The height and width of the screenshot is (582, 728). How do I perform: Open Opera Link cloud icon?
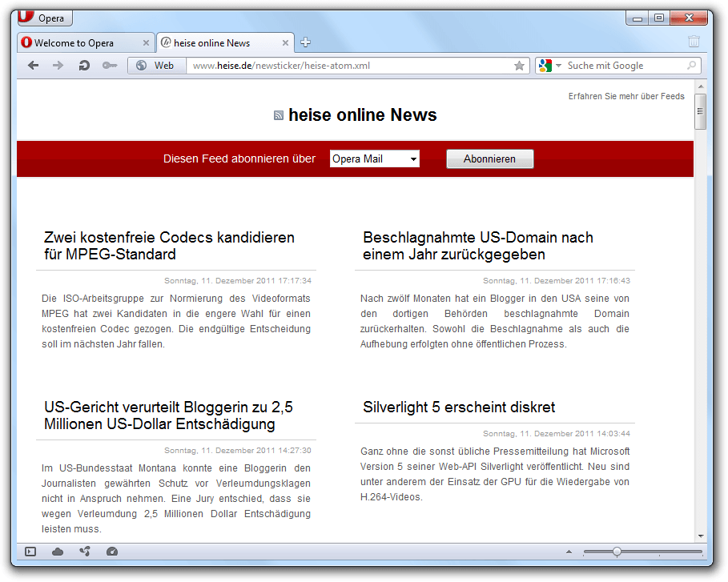click(58, 552)
